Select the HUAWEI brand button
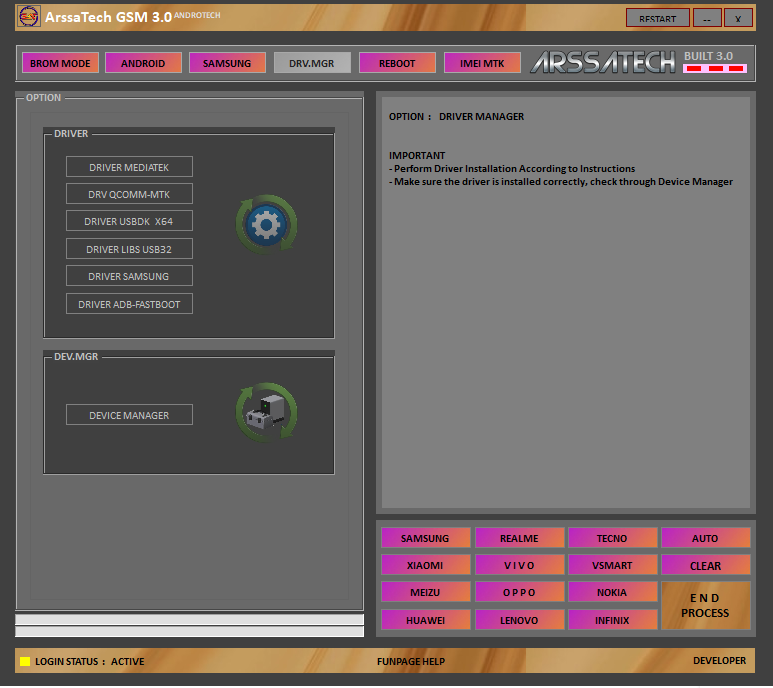 425,619
